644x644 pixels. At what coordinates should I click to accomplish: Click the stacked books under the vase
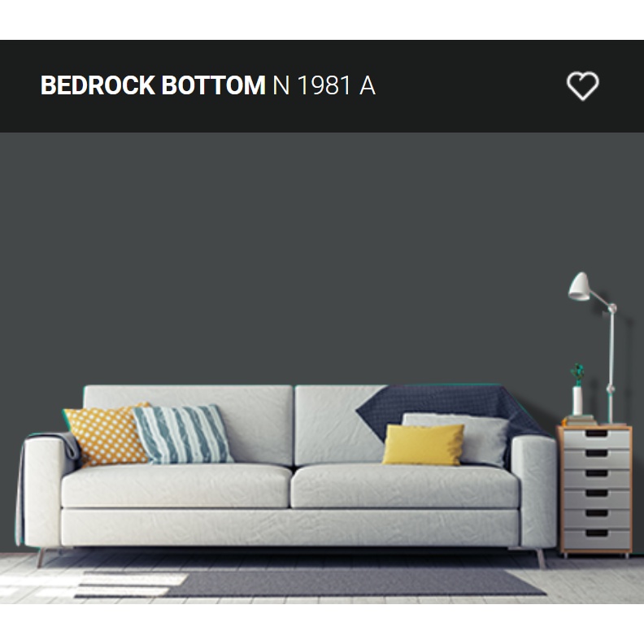(581, 420)
